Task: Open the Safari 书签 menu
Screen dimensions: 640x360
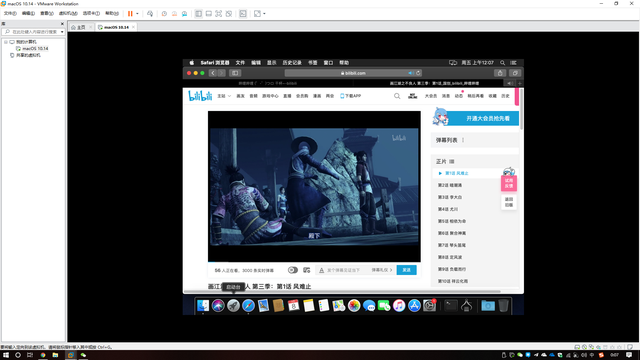Action: pos(313,63)
